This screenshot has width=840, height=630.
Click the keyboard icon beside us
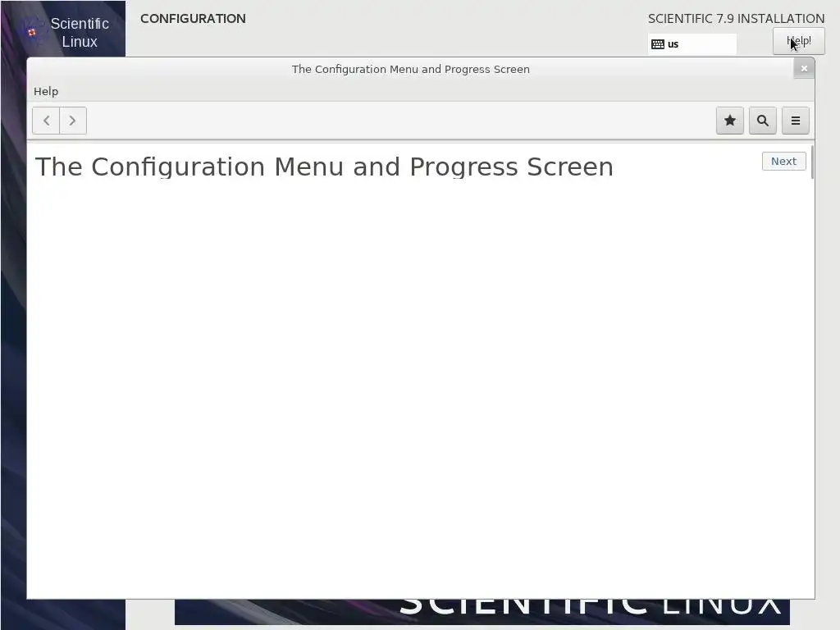[658, 44]
